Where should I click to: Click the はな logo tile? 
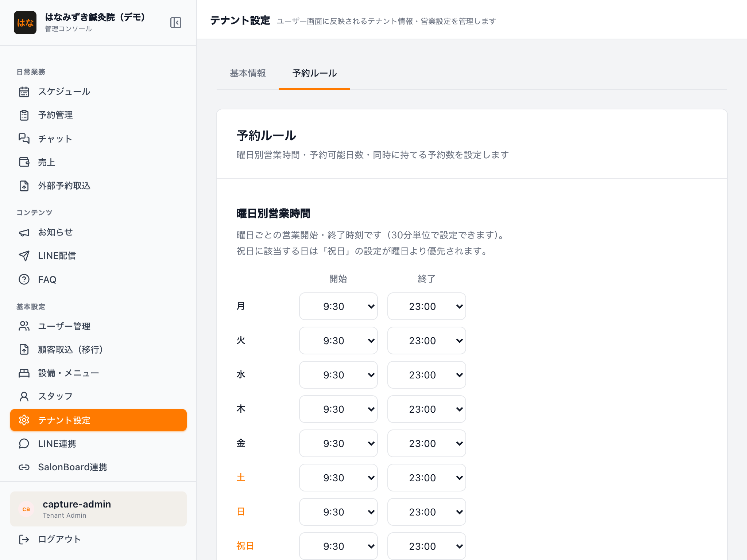[x=25, y=23]
